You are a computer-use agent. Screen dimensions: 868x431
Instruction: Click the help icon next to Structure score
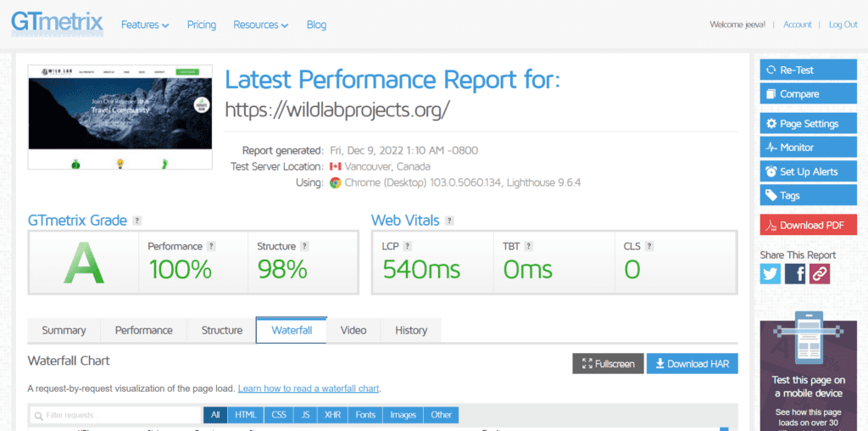coord(304,247)
